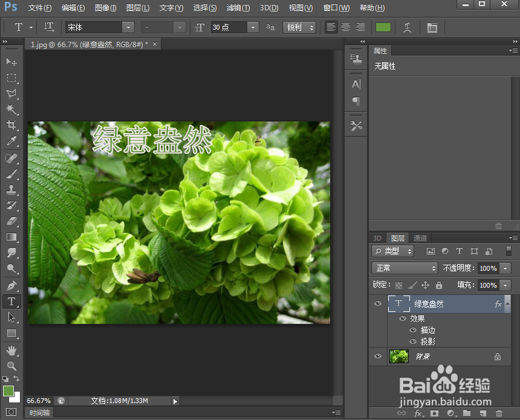The width and height of the screenshot is (520, 420).
Task: Select the Zoom tool
Action: pos(11,366)
